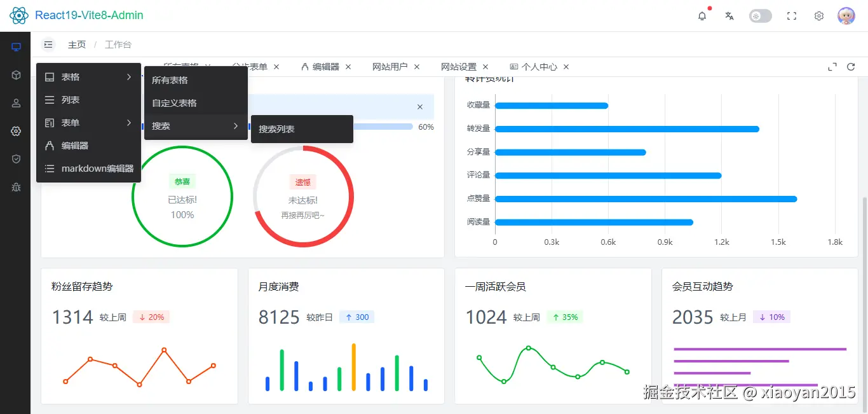Viewport: 868px width, 414px height.
Task: Click the red 未达标 progress circle
Action: (303, 197)
